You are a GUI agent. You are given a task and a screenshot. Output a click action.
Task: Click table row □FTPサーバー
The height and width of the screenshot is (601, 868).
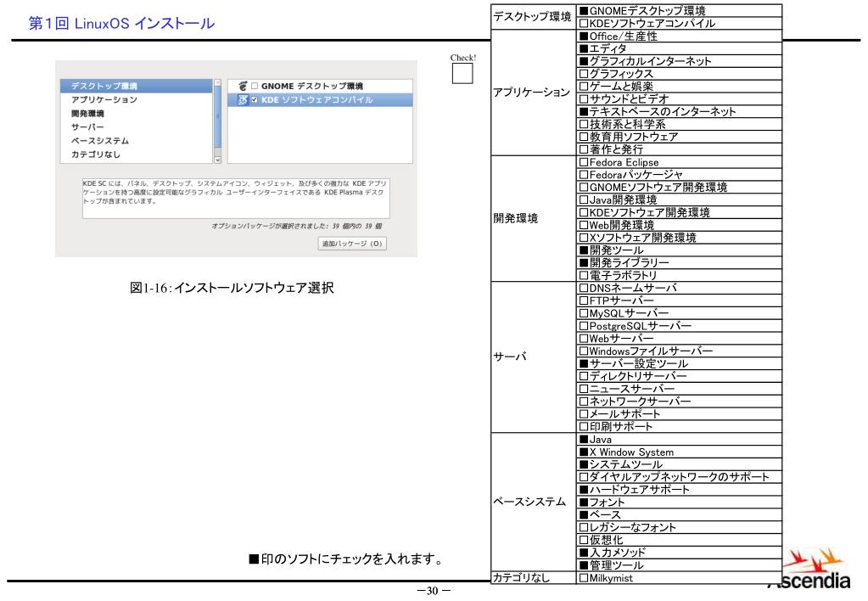[x=680, y=300]
